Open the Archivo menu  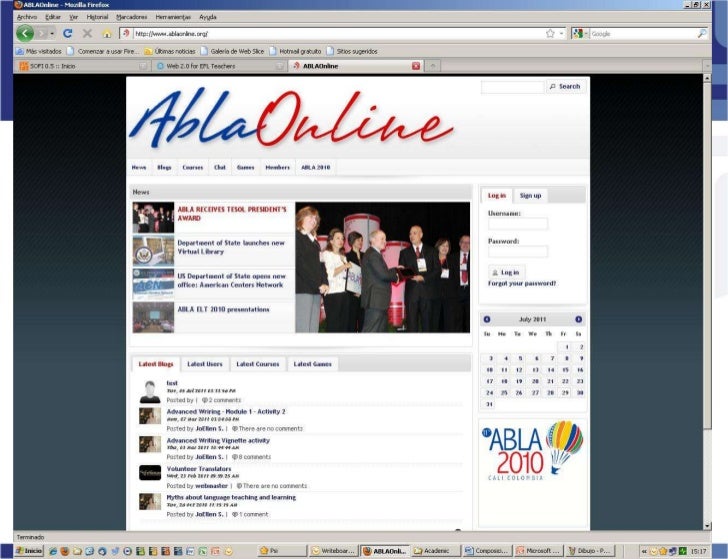click(26, 17)
